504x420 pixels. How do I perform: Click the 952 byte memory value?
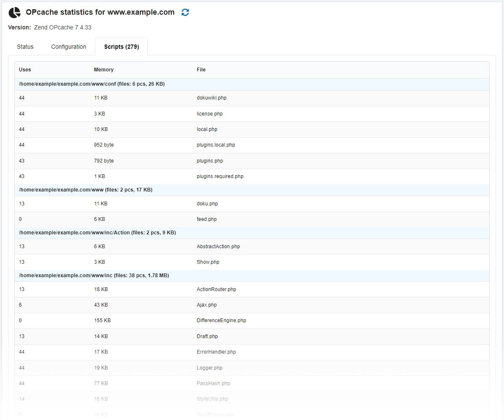coord(104,145)
